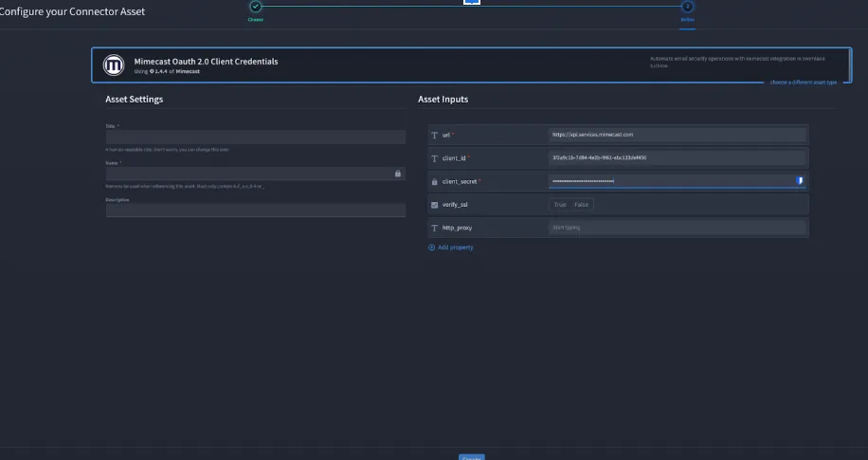This screenshot has height=460, width=868.
Task: Click the Create button at bottom
Action: point(472,457)
